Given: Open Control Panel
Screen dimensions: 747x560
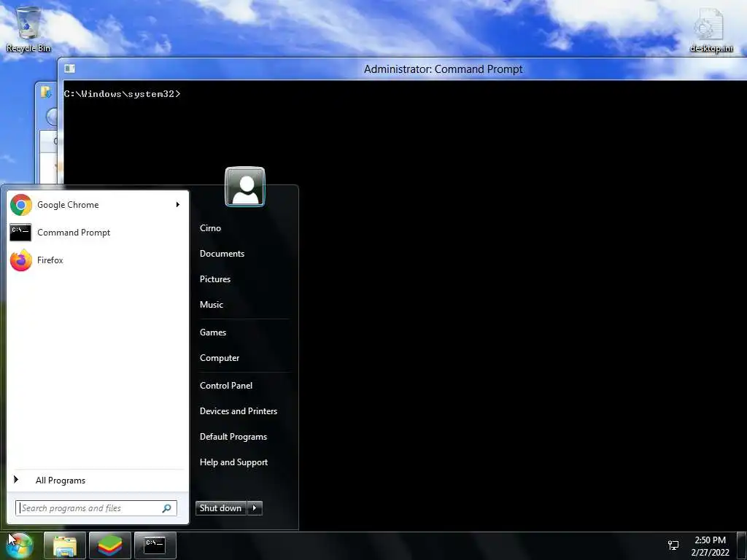Looking at the screenshot, I should click(226, 386).
